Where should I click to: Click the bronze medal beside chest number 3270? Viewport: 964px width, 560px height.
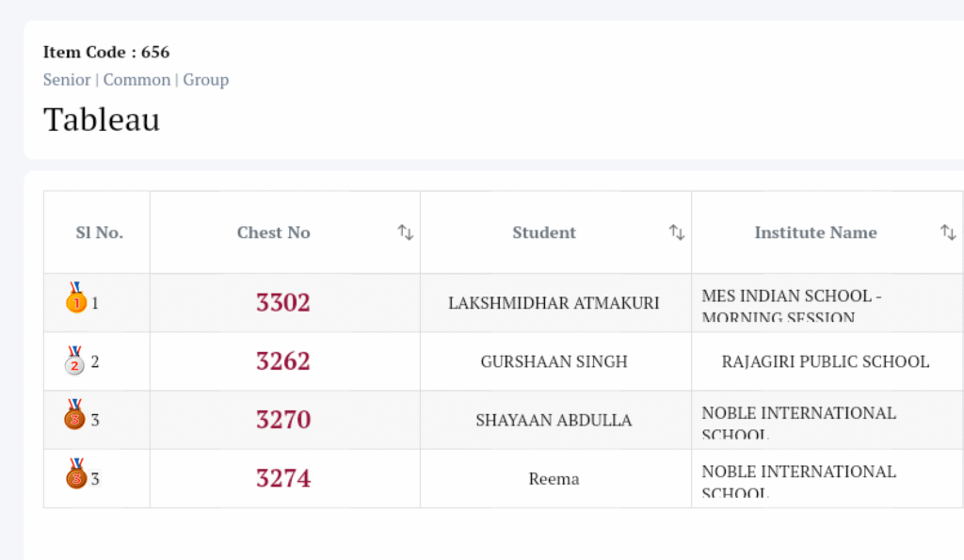coord(75,416)
